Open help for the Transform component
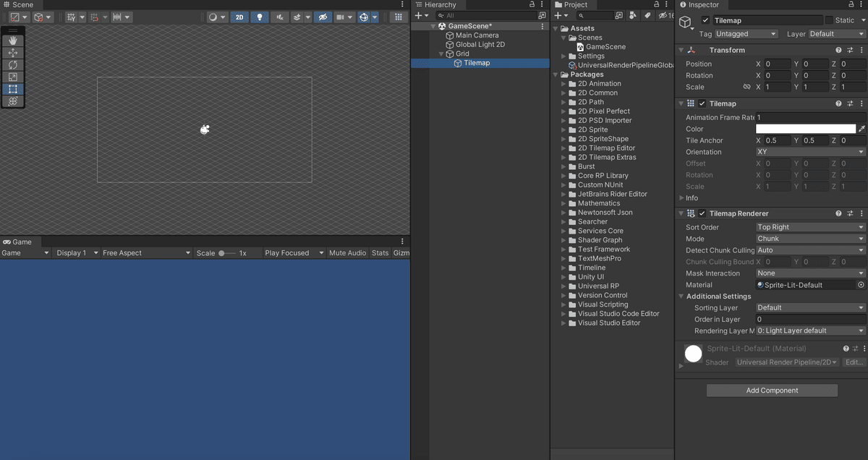 pos(838,50)
